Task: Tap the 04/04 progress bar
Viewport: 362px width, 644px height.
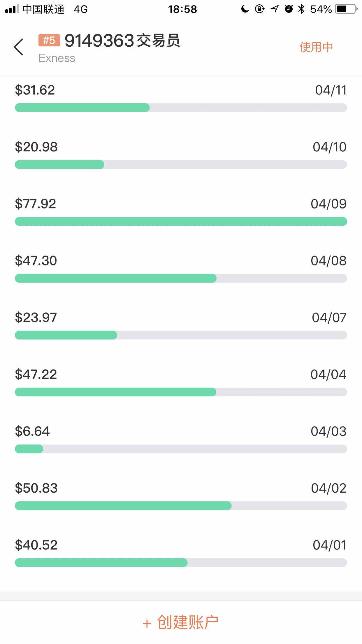Action: pyautogui.click(x=181, y=392)
